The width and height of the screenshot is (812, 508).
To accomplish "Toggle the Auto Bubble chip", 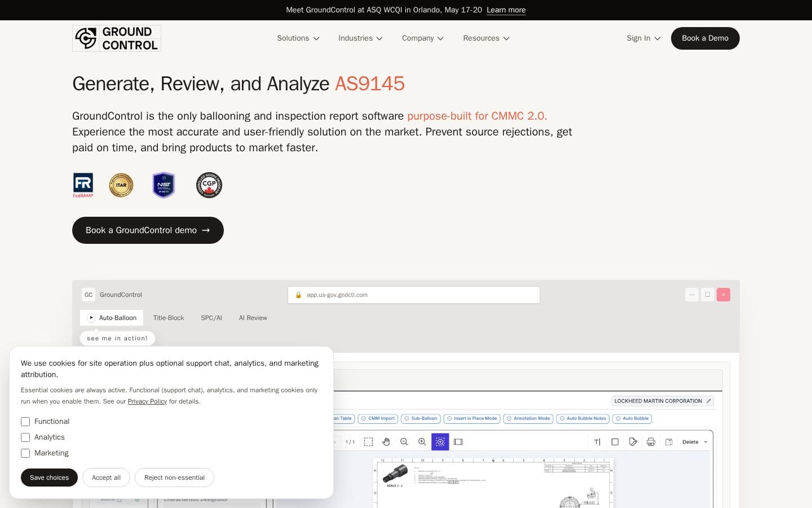I will (632, 419).
